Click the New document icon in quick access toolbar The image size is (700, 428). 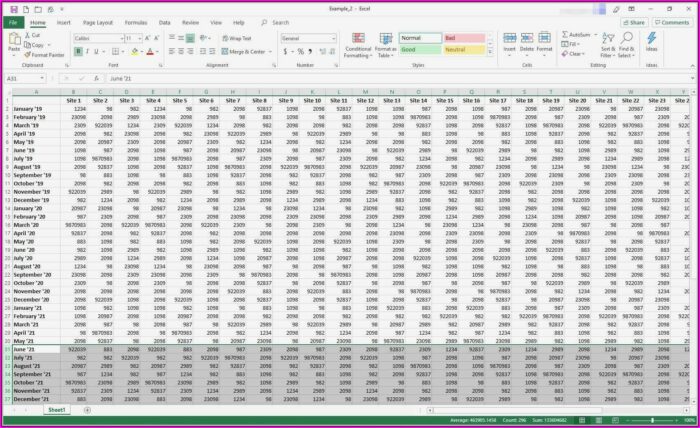tap(26, 9)
